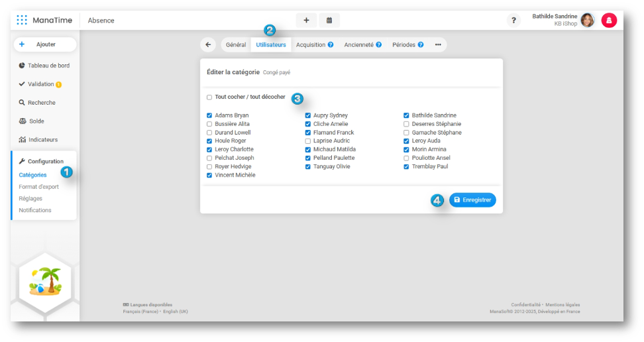644x342 pixels.
Task: Uncheck Houle Roger
Action: (209, 141)
